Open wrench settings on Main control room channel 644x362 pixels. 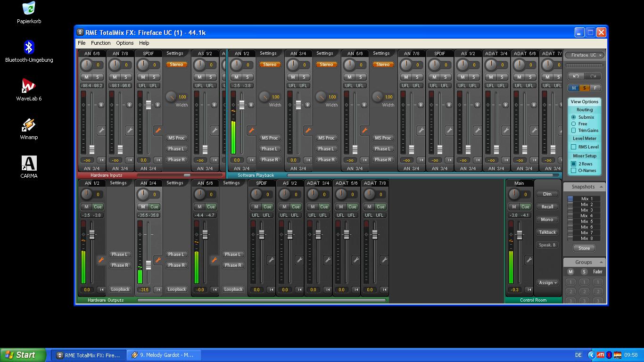click(529, 260)
